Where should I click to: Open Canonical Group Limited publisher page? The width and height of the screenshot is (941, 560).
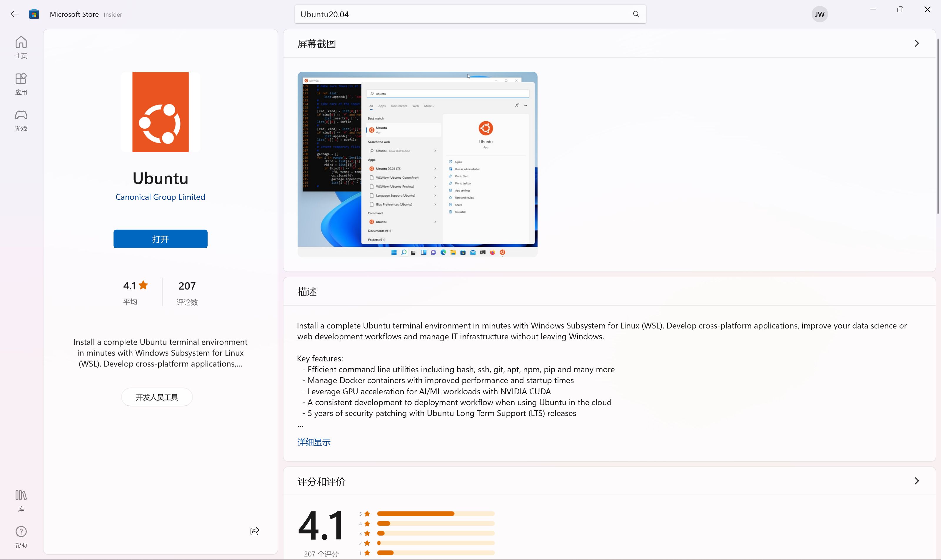pyautogui.click(x=160, y=197)
